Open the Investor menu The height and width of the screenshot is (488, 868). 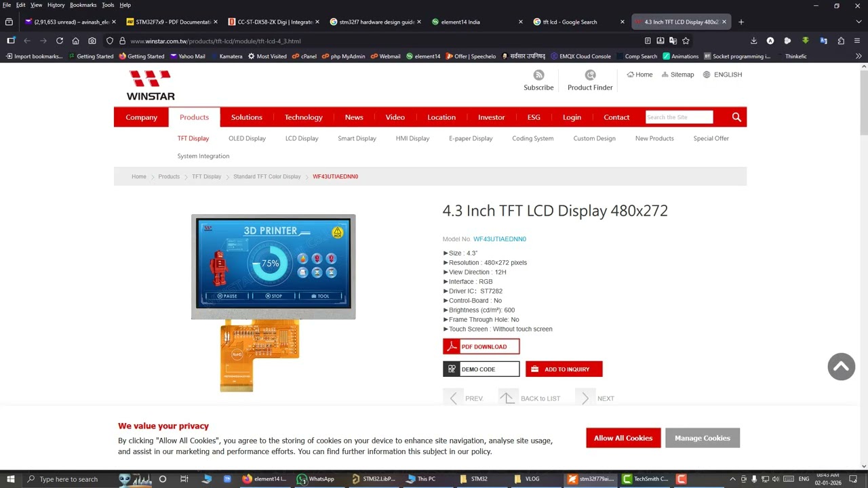[x=491, y=117]
